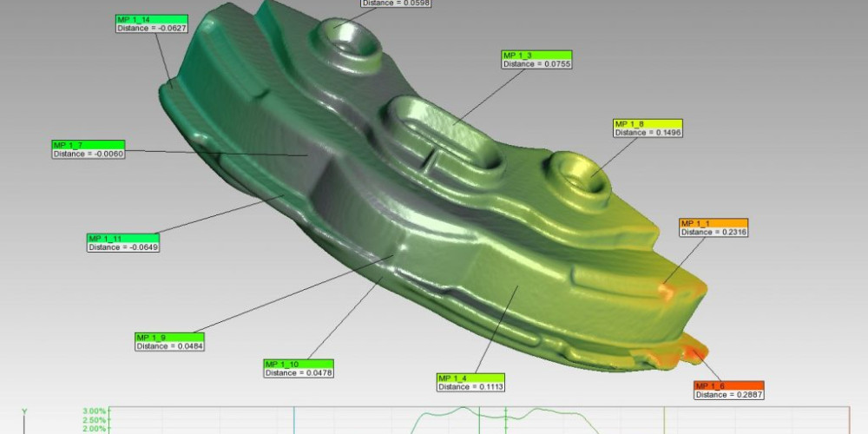Click the Distance = 0.0598 value at top

(x=396, y=3)
